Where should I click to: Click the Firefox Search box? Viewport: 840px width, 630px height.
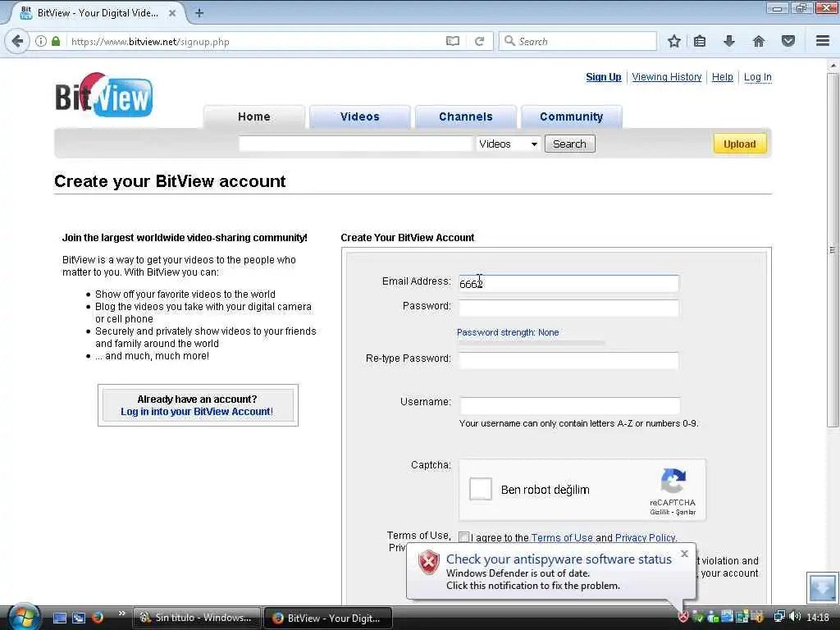[x=577, y=41]
